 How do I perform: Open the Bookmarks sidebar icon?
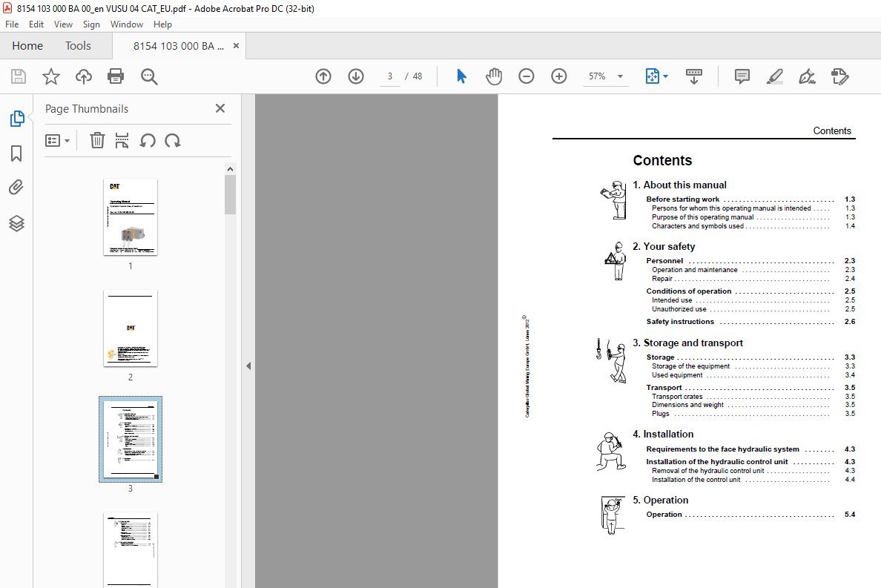pos(16,153)
